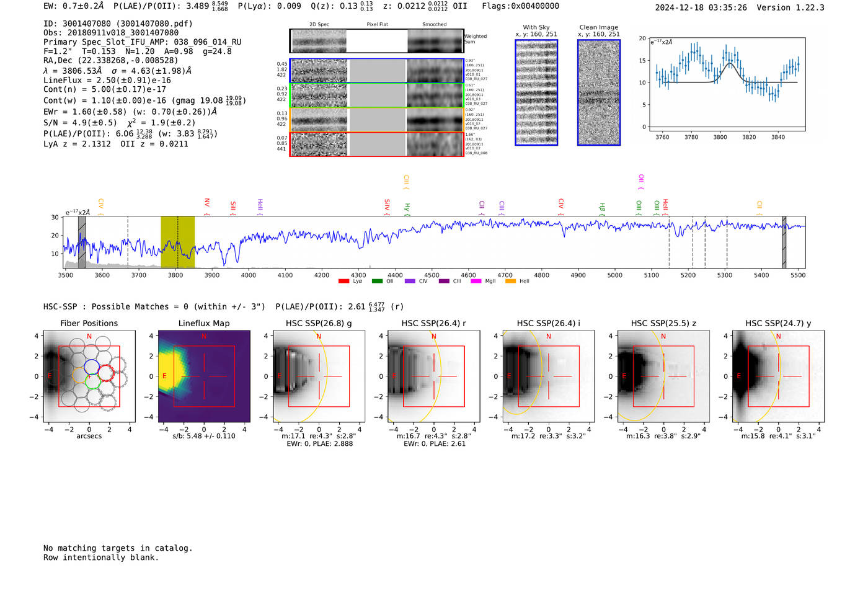Viewport: 868px width, 591px height.
Task: Select the orange-bordered fiber spectrum row
Action: pyautogui.click(x=377, y=120)
